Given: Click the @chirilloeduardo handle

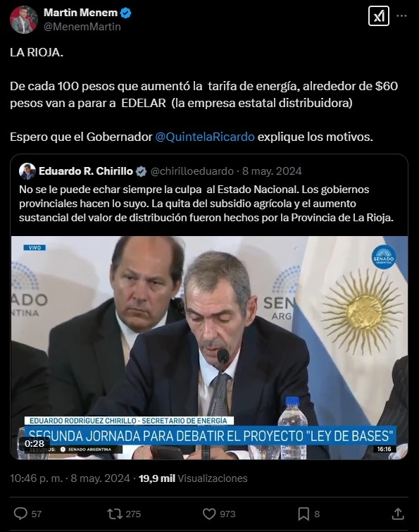Looking at the screenshot, I should coord(192,171).
